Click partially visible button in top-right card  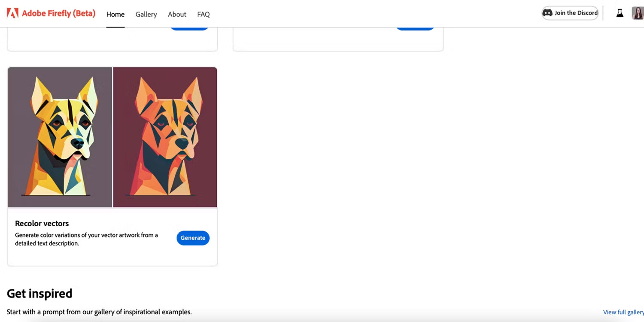[x=415, y=28]
